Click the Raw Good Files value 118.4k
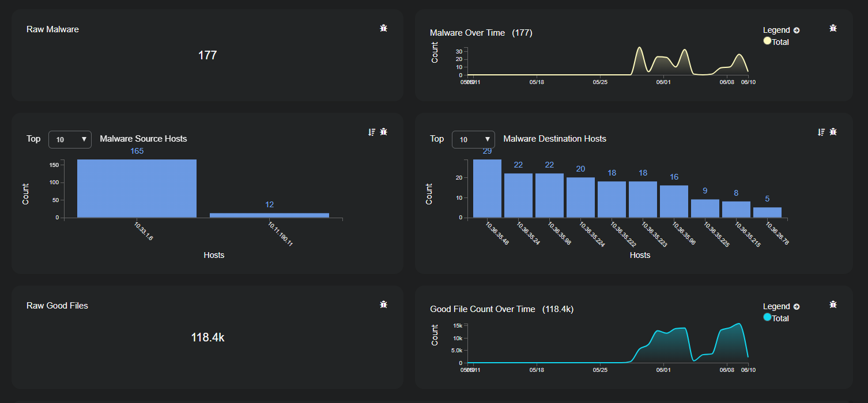Screen dimensions: 868x403 (x=207, y=337)
